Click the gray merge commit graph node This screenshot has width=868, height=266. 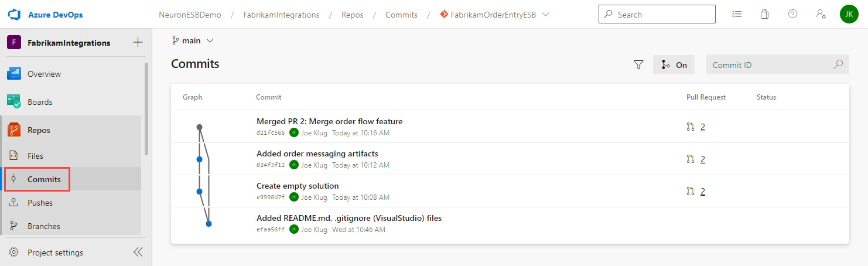(199, 127)
